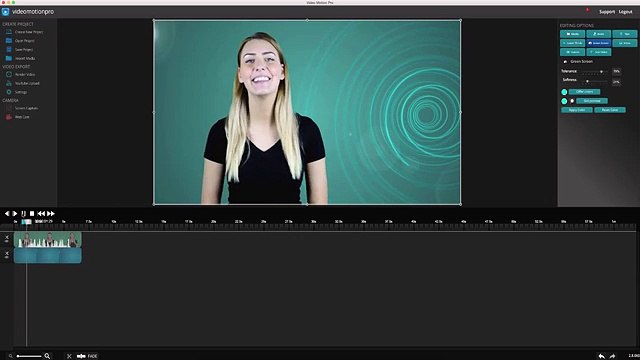Click the Lower Thirds editing button

tap(573, 43)
